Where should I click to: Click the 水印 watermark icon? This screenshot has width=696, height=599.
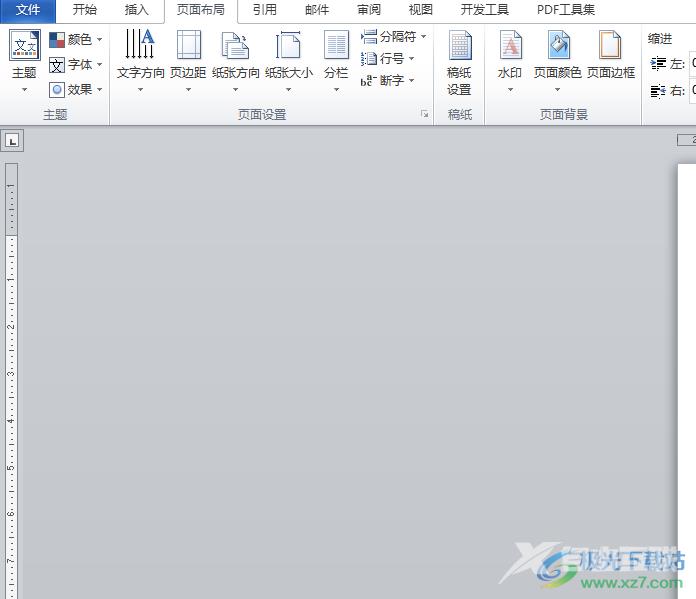(510, 44)
